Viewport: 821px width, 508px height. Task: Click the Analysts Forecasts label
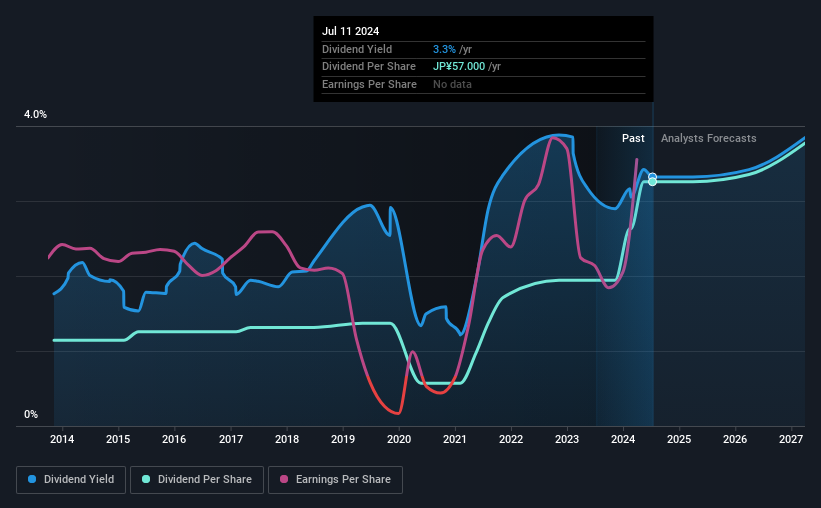(x=708, y=138)
